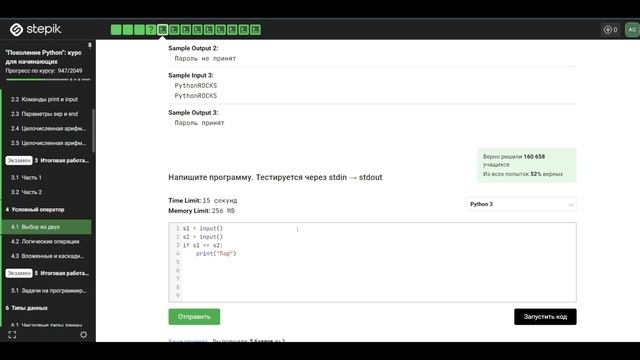The height and width of the screenshot is (360, 640).
Task: Select text 'Пароль не принят' sample output
Action: click(205, 58)
